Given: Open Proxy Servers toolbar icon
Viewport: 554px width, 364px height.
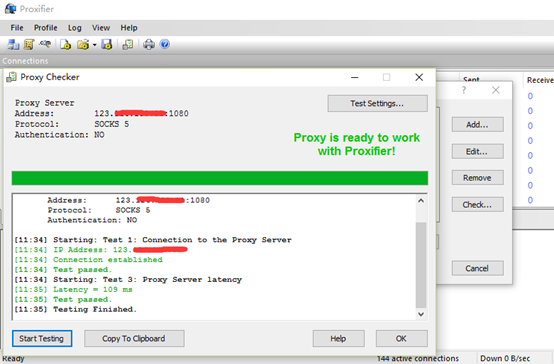Looking at the screenshot, I should pyautogui.click(x=13, y=45).
